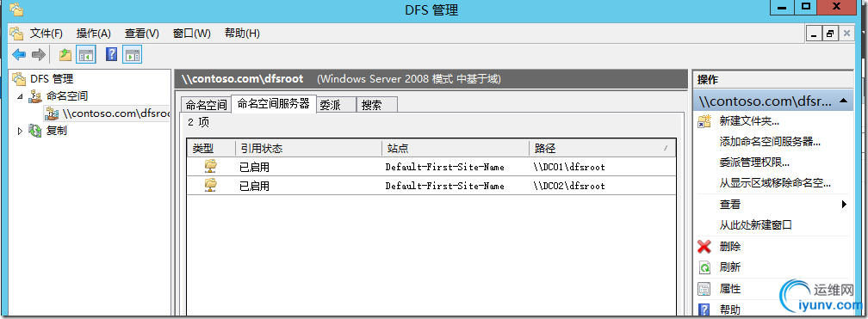
Task: Click the \\DC02\dfsroot path cell
Action: click(569, 186)
